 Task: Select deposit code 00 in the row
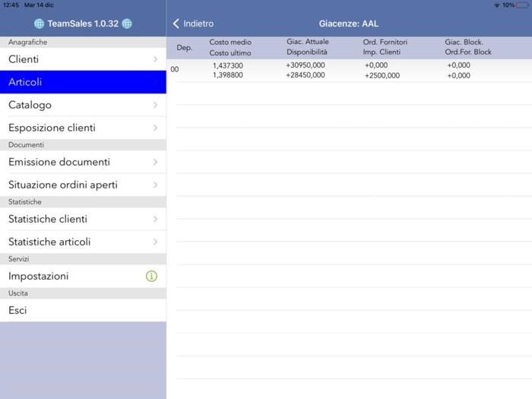tap(174, 70)
